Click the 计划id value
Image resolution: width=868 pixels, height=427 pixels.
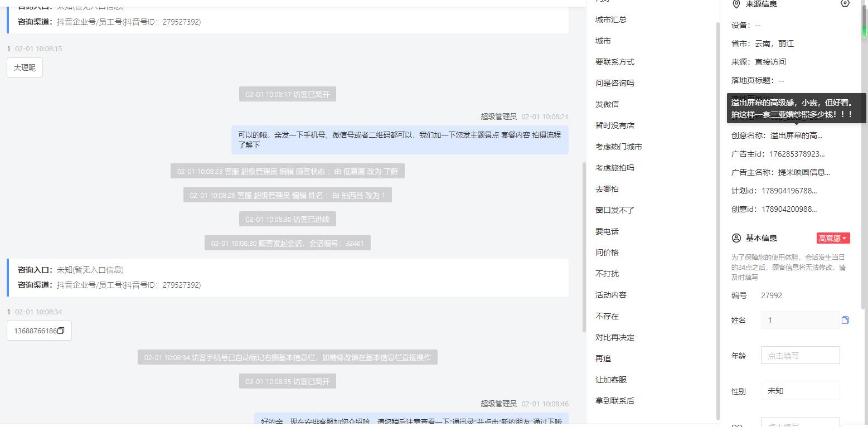coord(789,191)
